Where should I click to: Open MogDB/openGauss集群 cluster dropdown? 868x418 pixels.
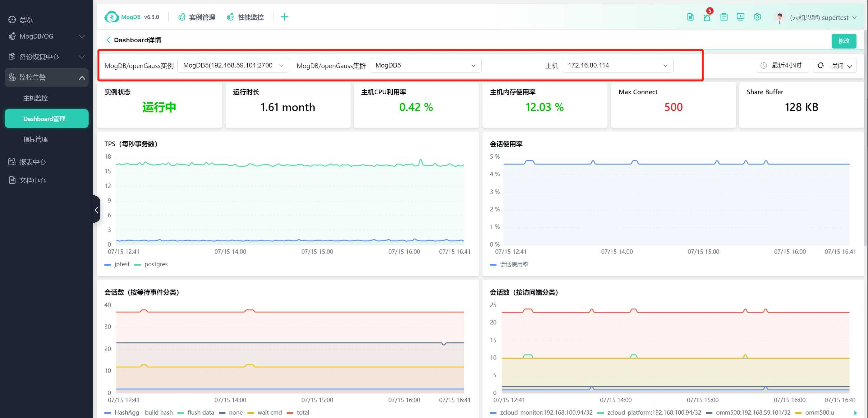click(425, 65)
